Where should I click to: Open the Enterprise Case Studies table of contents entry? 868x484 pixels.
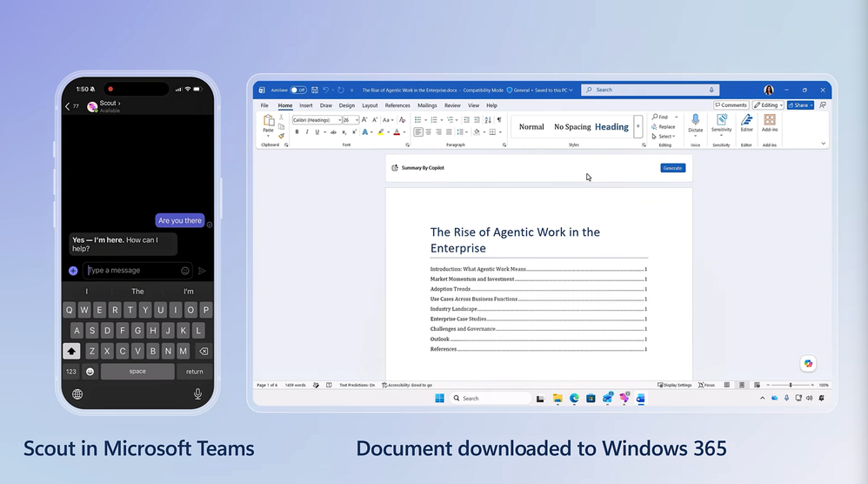click(x=538, y=319)
